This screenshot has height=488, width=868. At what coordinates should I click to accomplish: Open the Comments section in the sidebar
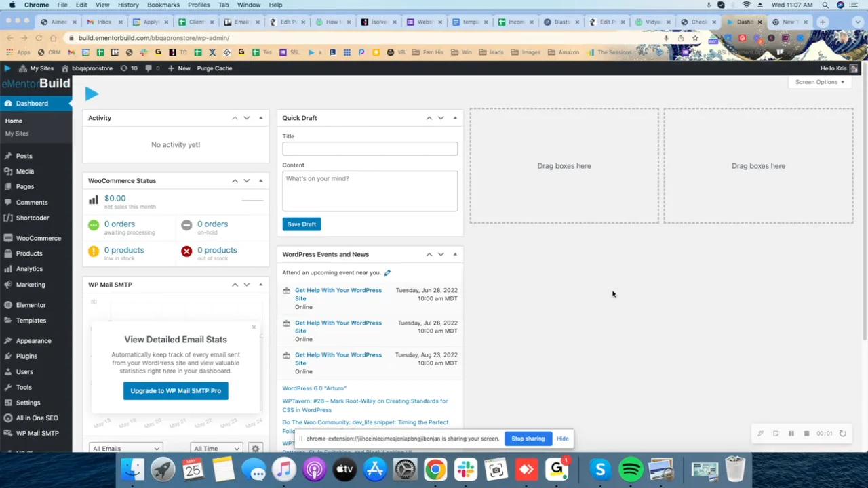31,202
